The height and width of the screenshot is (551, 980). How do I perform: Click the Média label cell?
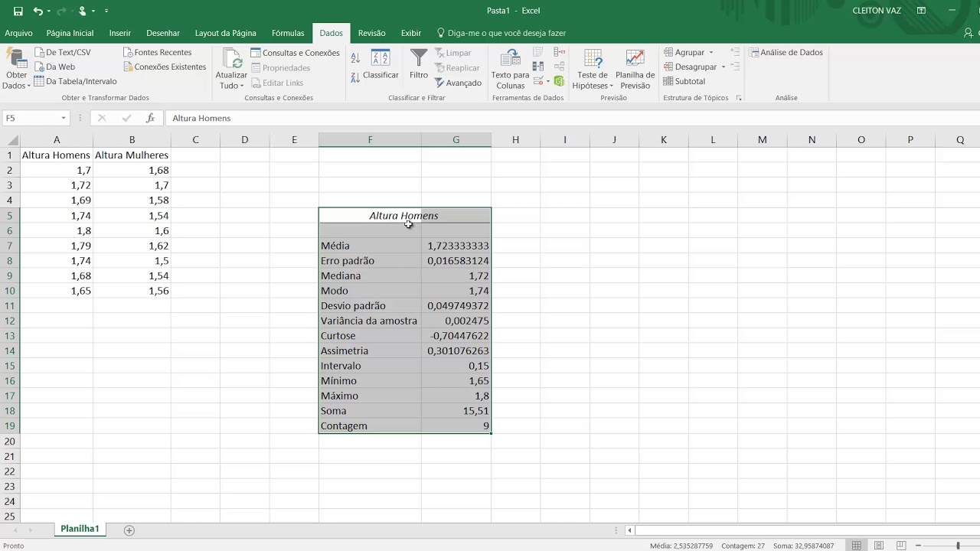tap(370, 246)
